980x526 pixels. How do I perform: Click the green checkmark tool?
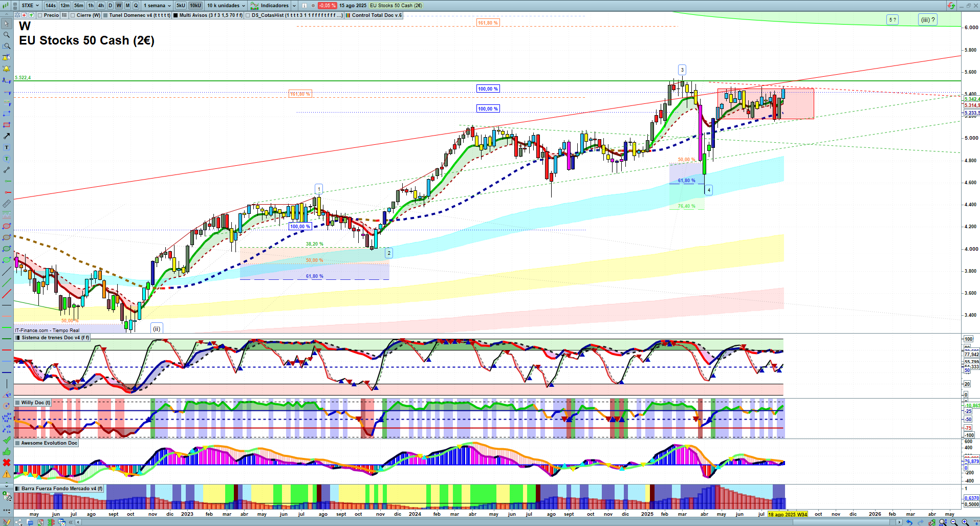click(x=7, y=440)
